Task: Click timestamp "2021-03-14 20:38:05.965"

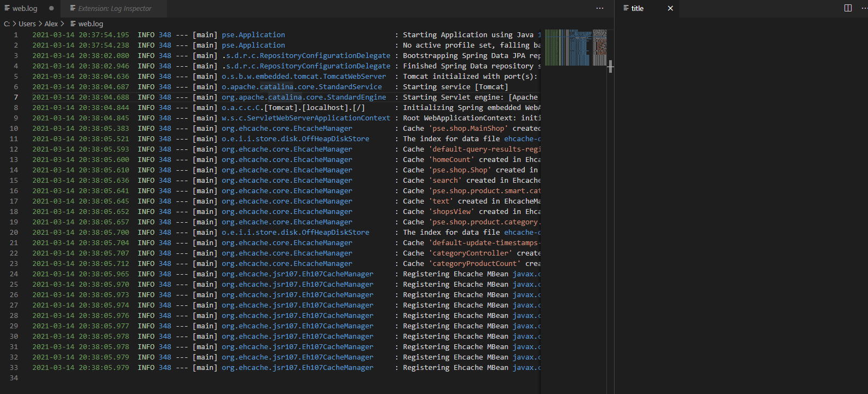Action: click(x=81, y=274)
